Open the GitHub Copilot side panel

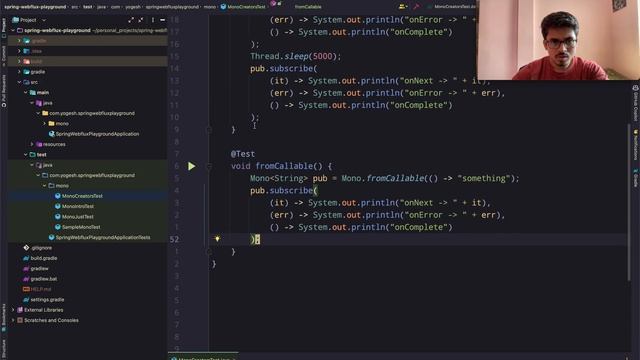[x=636, y=103]
